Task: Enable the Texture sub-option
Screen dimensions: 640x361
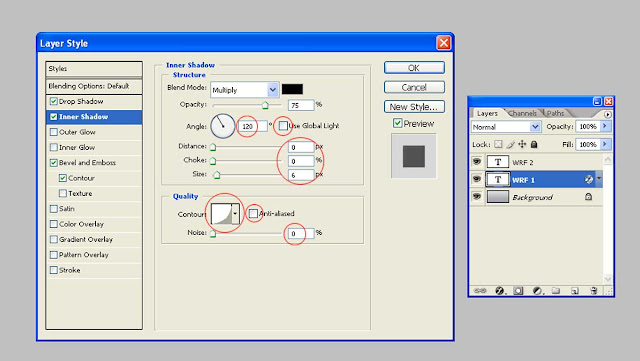Action: coord(62,193)
